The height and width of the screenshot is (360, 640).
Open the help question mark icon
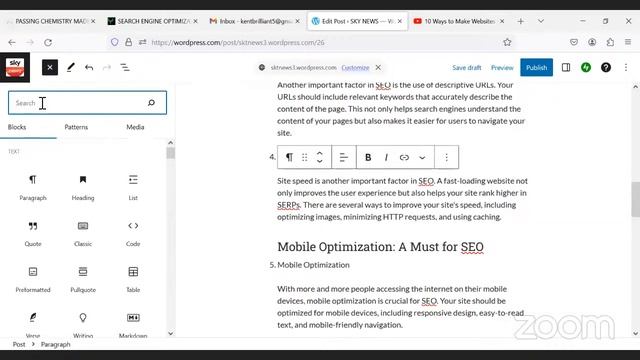pyautogui.click(x=606, y=67)
